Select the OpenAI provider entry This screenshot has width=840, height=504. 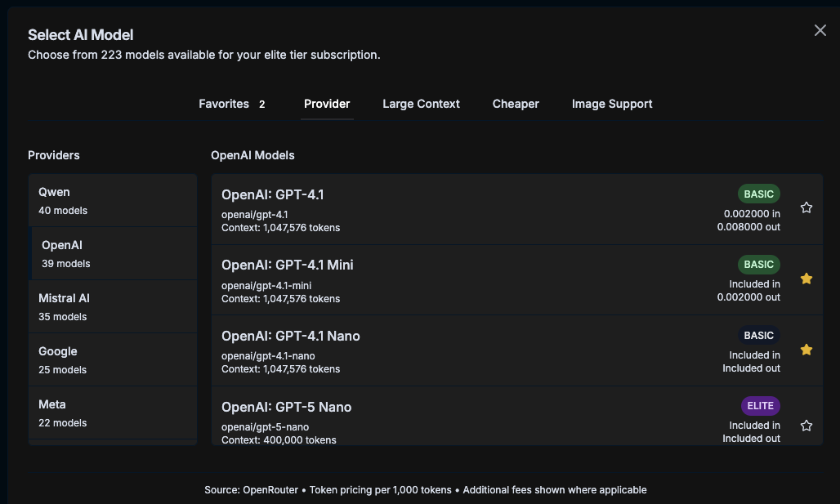[x=113, y=254]
